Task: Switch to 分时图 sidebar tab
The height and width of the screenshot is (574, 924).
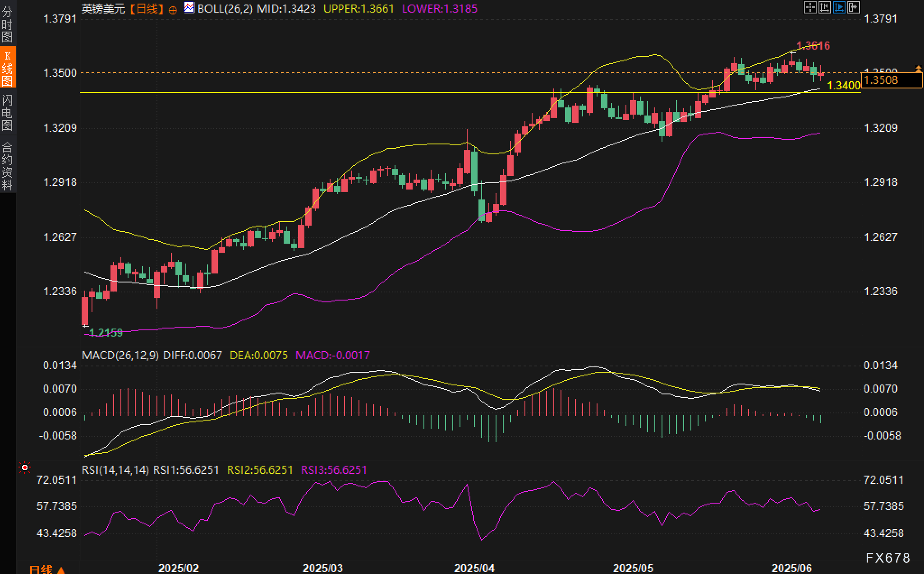Action: pyautogui.click(x=7, y=24)
